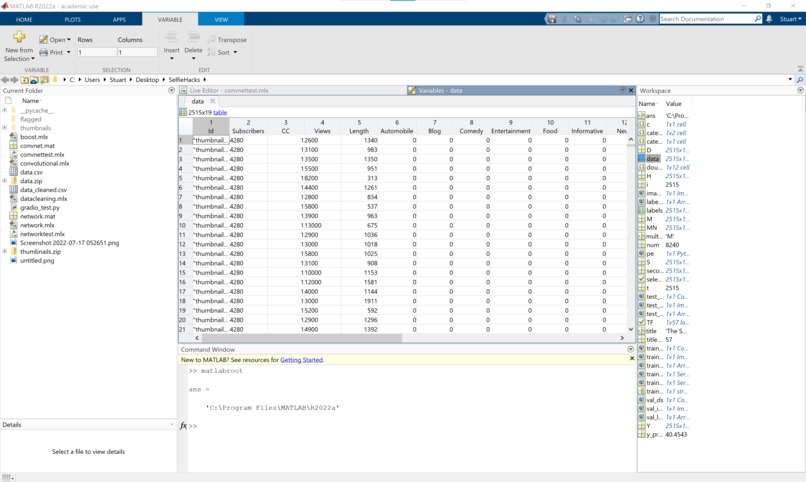
Task: Click the Open variable icon in ribbon
Action: pos(44,40)
